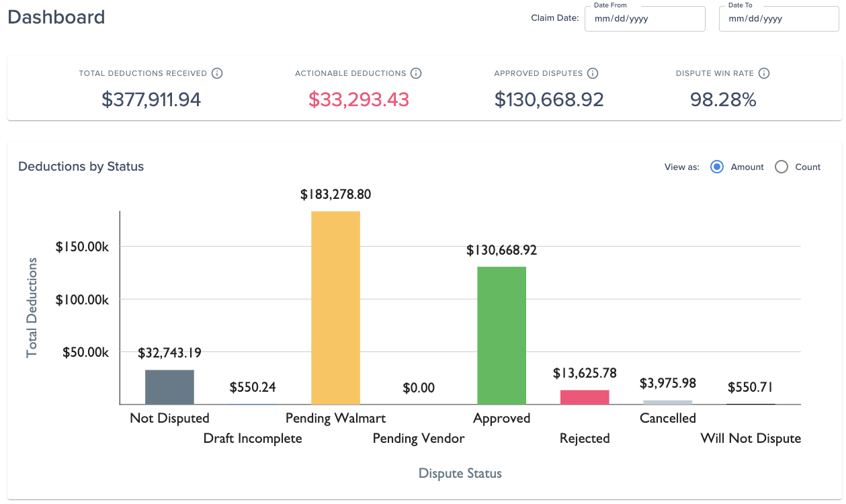
Task: Open the Date To date field
Action: tap(779, 19)
